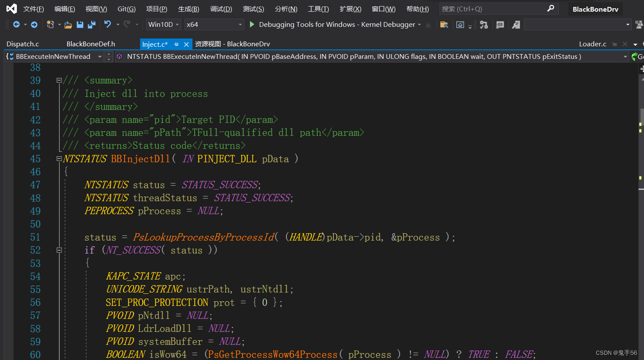Open the Win10D configuration dropdown
The height and width of the screenshot is (360, 644).
pyautogui.click(x=163, y=25)
